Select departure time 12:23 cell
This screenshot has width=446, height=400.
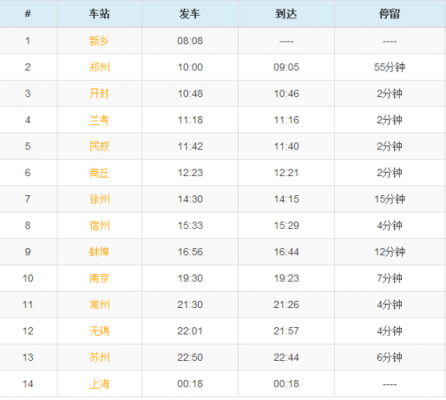coord(190,173)
